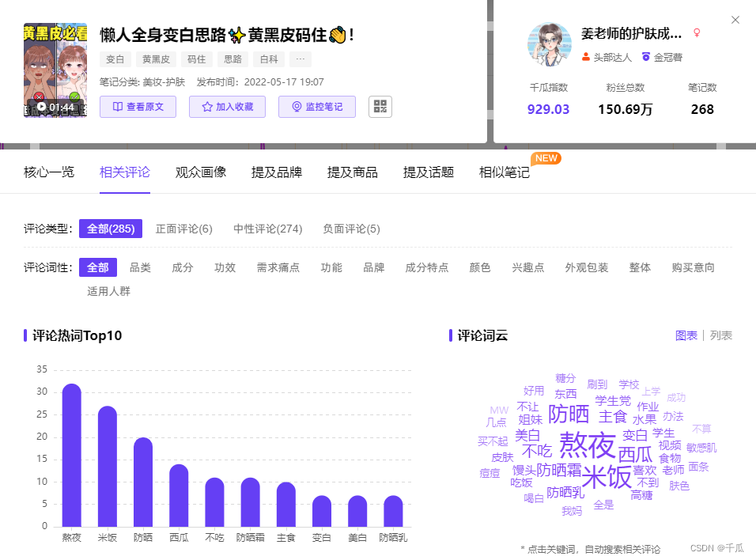The image size is (756, 560).
Task: Select the 黄黑皮 tag
Action: (157, 59)
